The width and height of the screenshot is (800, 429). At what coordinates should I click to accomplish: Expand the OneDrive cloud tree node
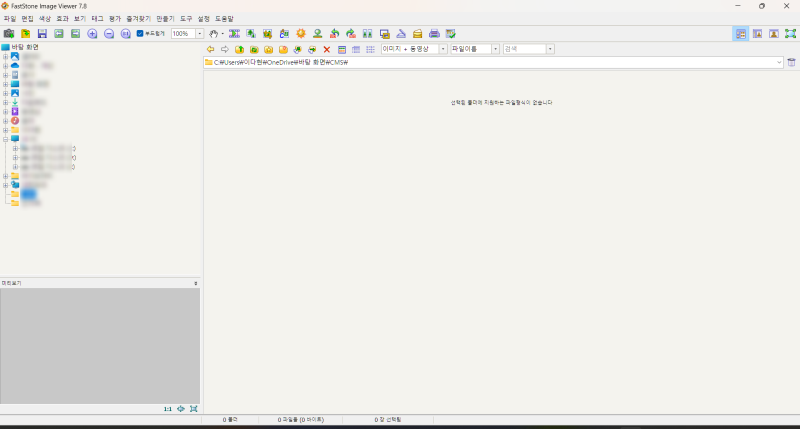coord(6,66)
